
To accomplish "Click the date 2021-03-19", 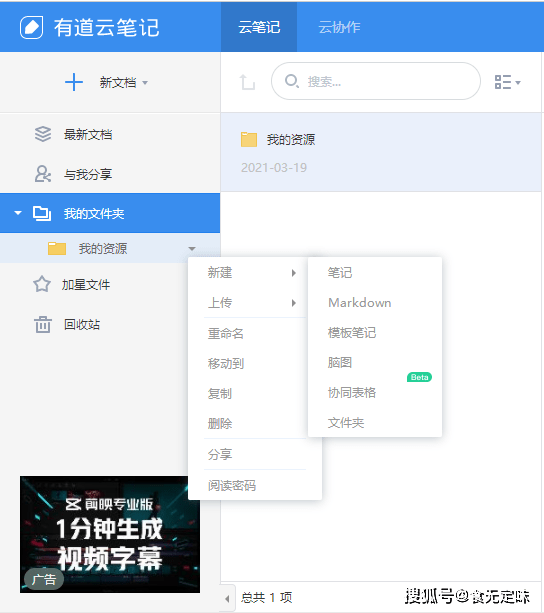I will click(x=274, y=168).
